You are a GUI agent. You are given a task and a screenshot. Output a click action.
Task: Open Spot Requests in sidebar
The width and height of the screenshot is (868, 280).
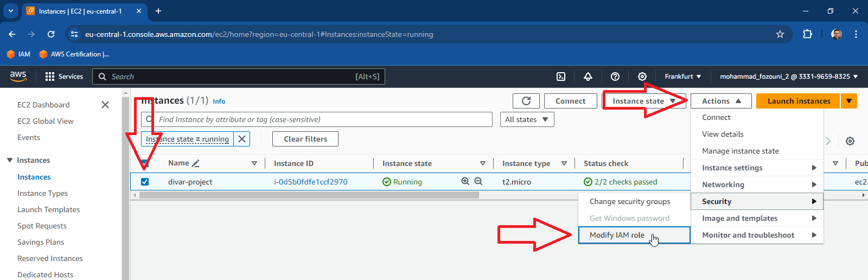point(42,226)
